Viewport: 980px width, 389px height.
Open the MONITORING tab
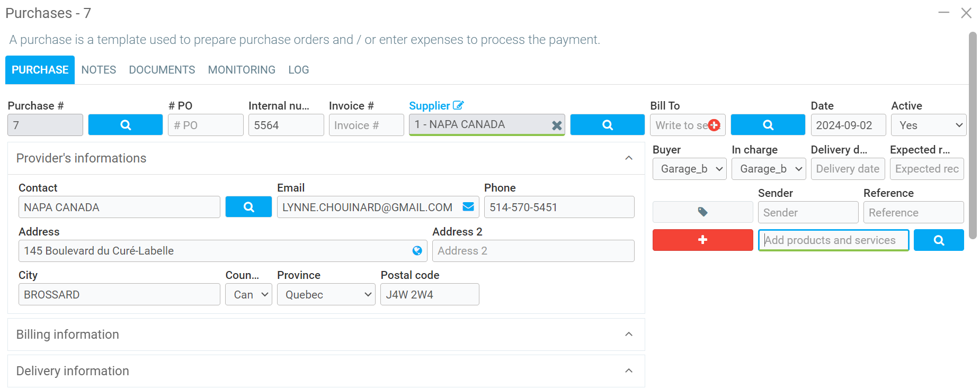point(242,70)
